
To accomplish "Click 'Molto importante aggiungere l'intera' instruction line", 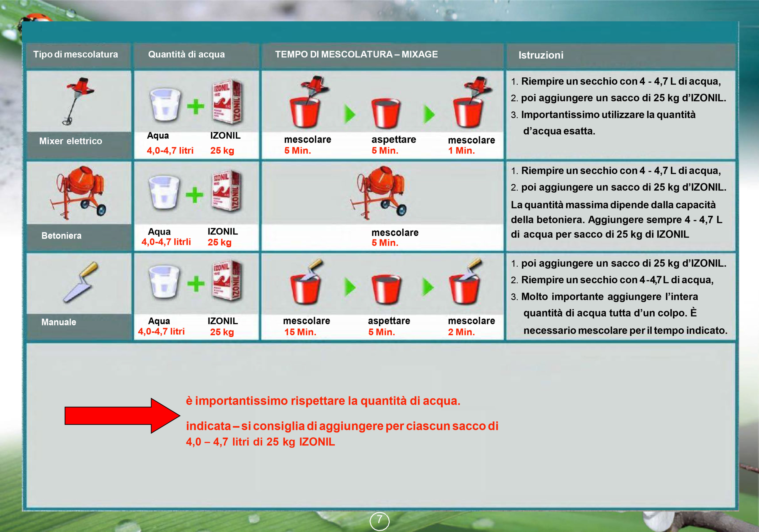I will pyautogui.click(x=610, y=297).
